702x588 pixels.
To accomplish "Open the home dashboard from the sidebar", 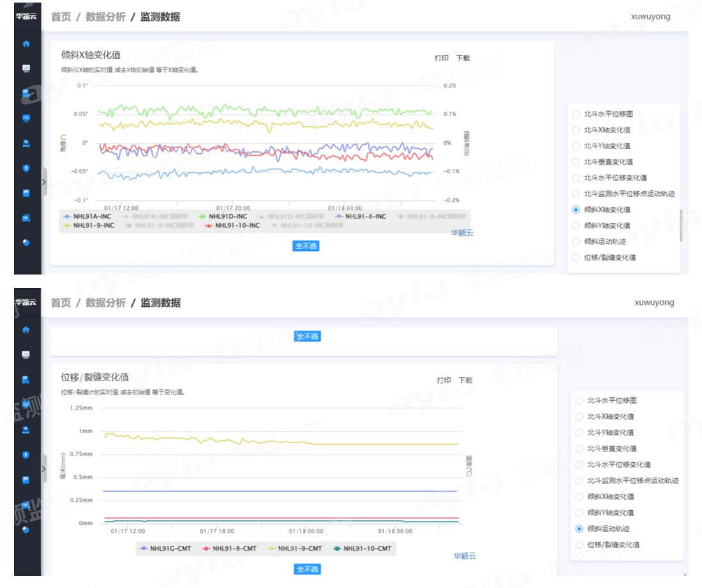I will (25, 43).
